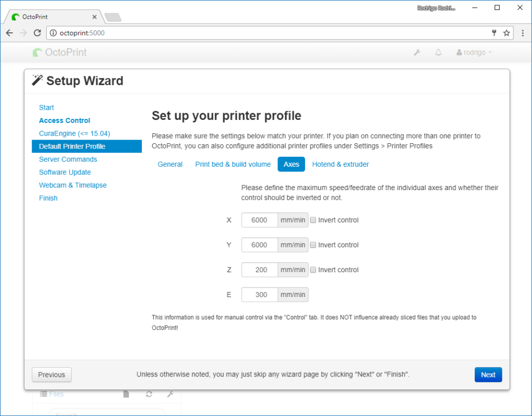Click the browser forward arrow

(x=23, y=33)
